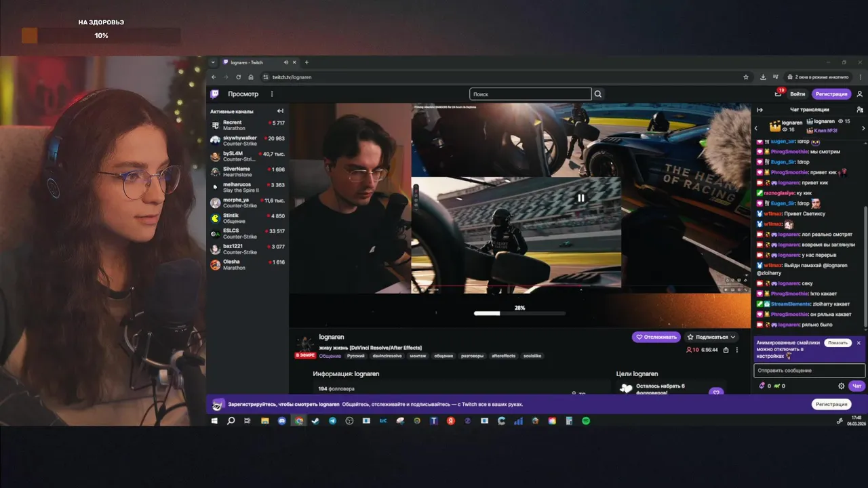Collapse the Активные каналы sidebar
The height and width of the screenshot is (488, 868).
coord(280,111)
